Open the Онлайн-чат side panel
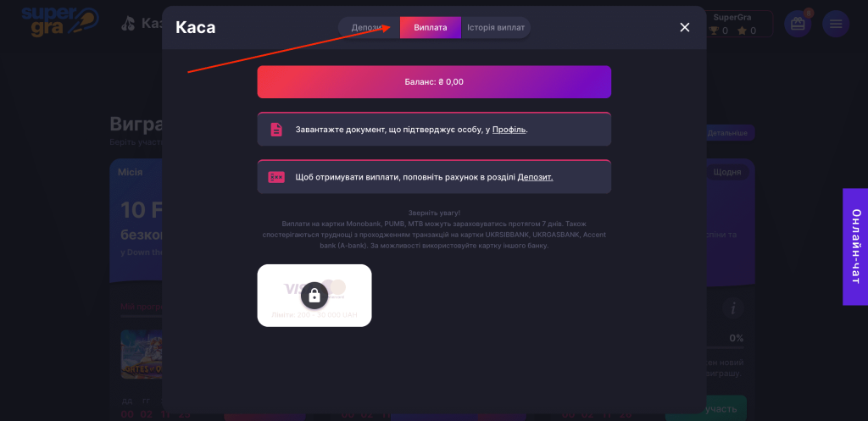Screen dimensions: 868x421 pyautogui.click(x=855, y=246)
